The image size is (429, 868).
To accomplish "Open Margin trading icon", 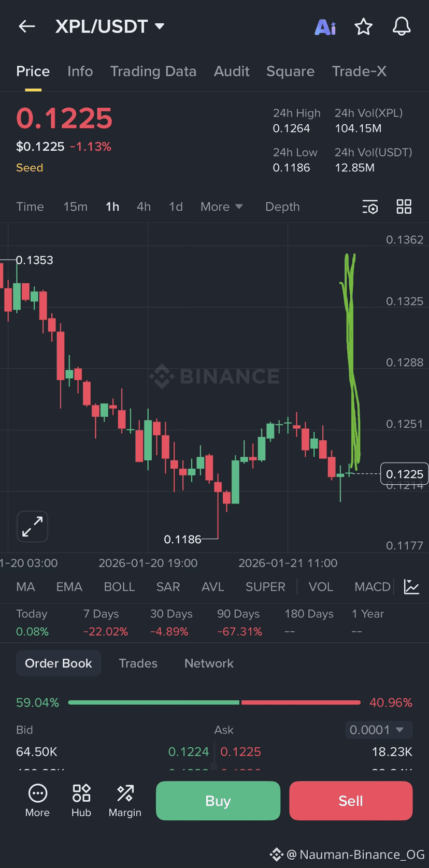I will 125,801.
